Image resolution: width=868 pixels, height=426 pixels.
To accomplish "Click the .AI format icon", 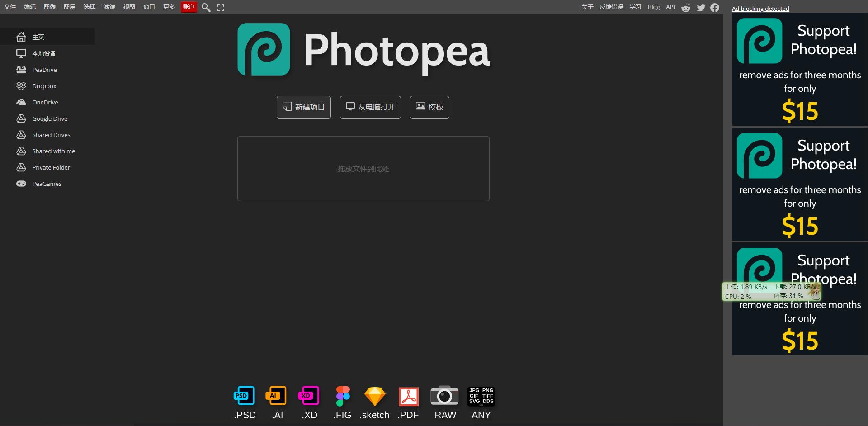I will point(276,396).
